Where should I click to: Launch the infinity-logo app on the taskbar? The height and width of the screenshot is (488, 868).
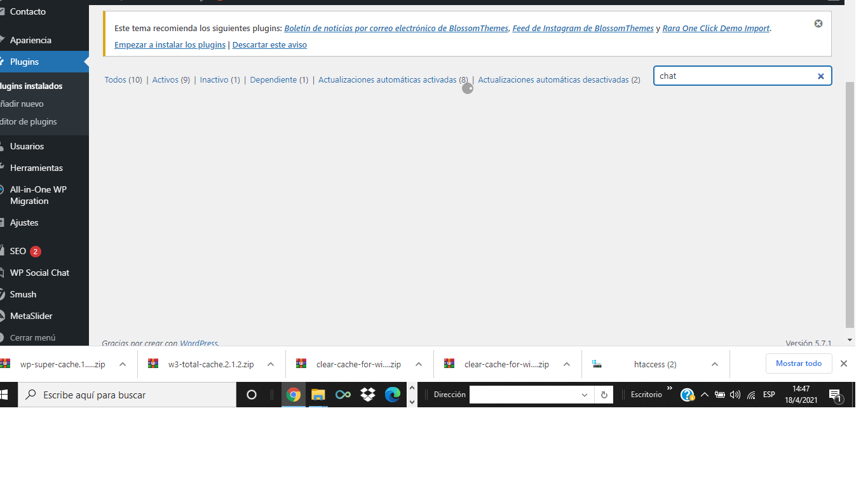343,395
